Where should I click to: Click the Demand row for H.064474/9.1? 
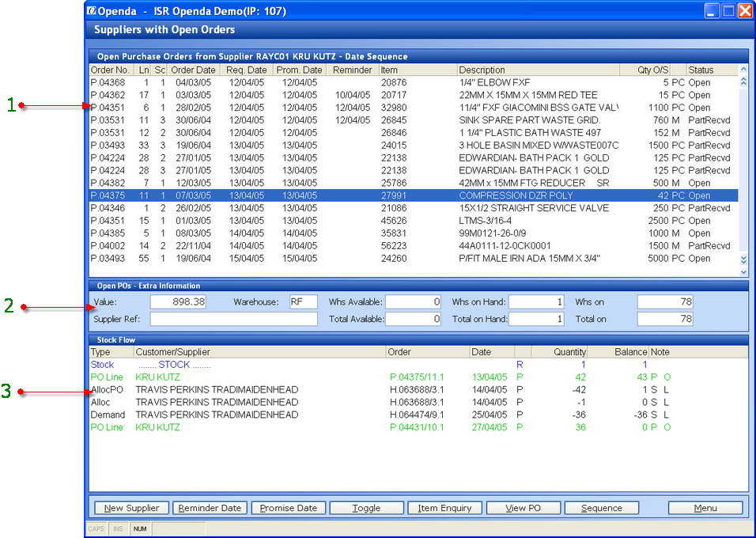[418, 415]
